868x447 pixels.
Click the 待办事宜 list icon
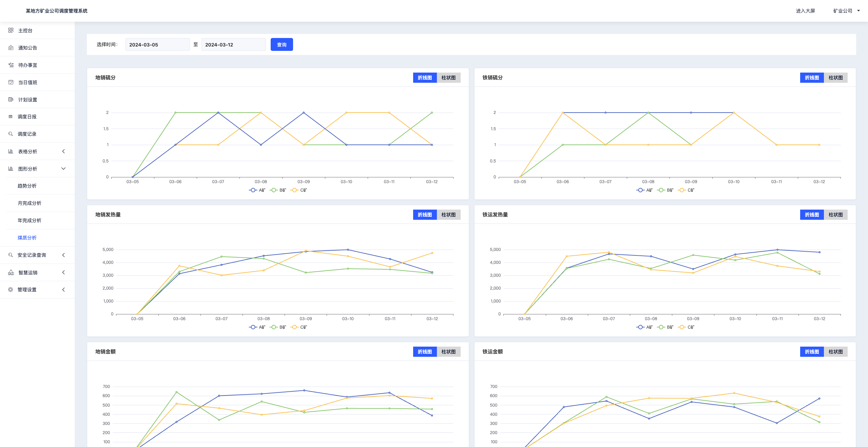point(11,65)
